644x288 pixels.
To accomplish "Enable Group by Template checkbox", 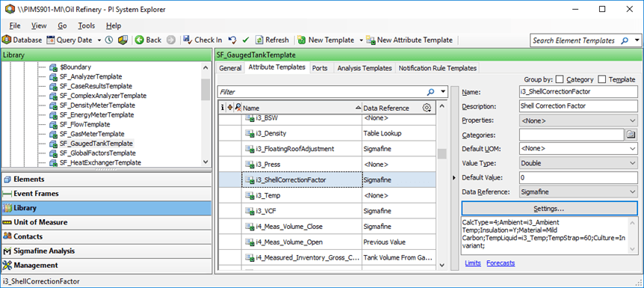I will (x=602, y=79).
